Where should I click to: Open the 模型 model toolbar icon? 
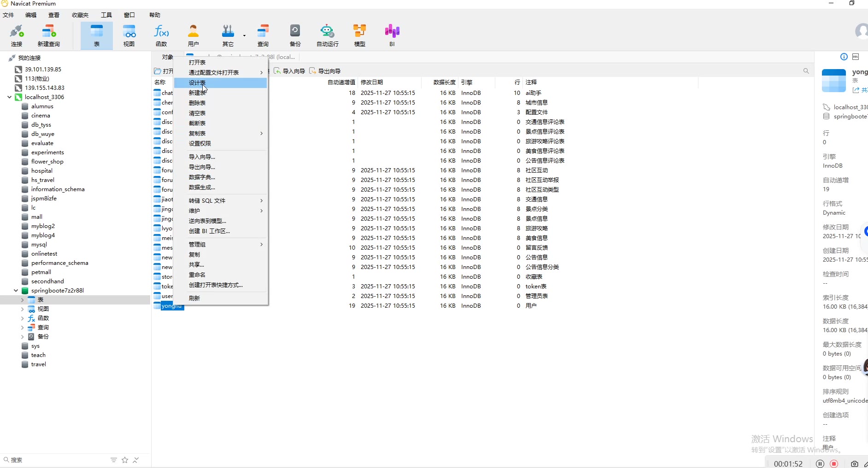(x=360, y=35)
